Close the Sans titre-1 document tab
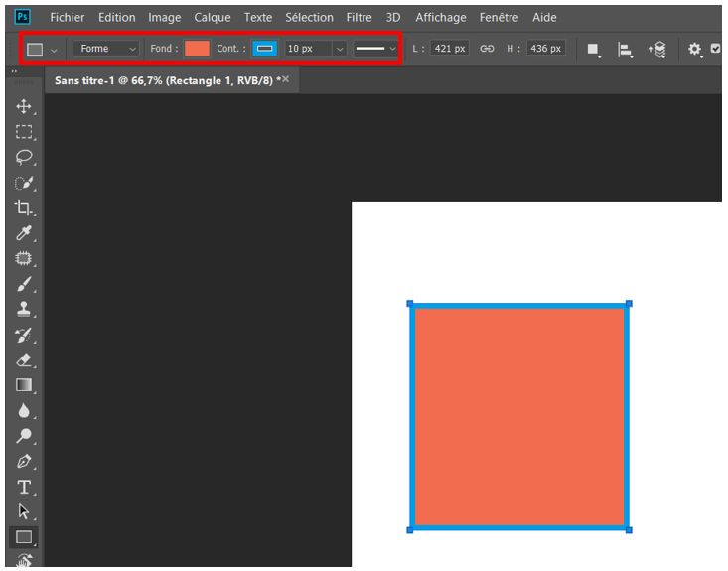 285,79
